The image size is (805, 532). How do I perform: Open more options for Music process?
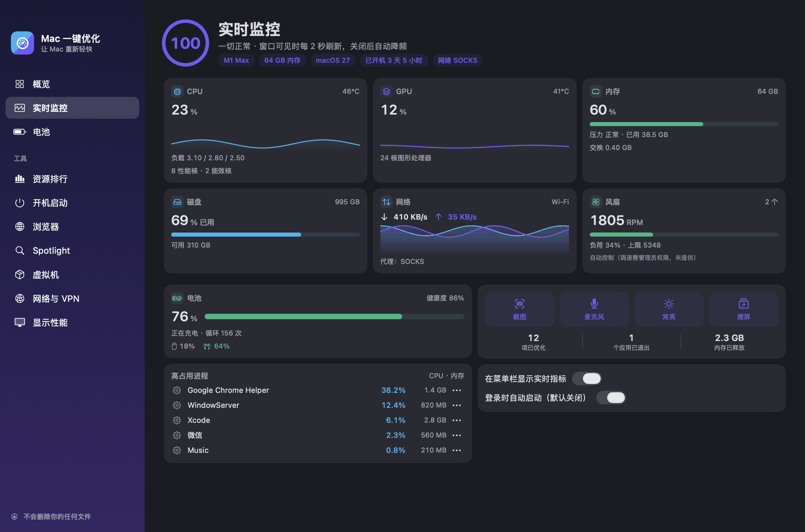[x=457, y=451]
